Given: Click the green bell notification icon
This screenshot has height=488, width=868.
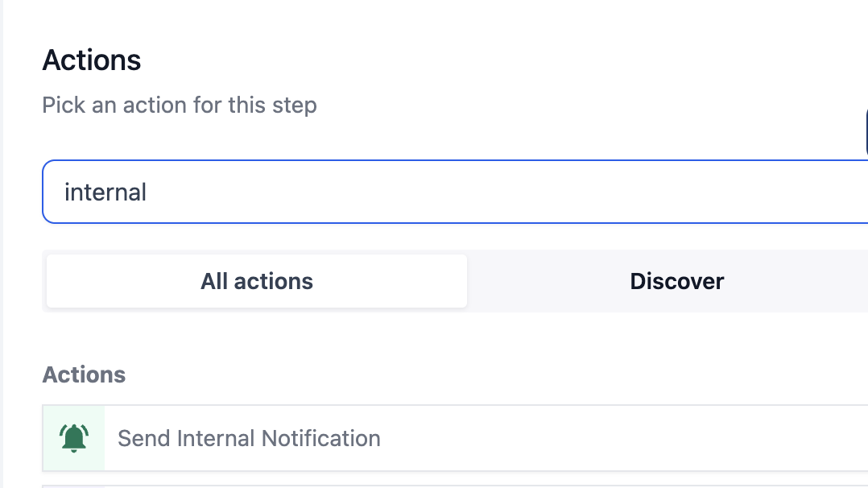Looking at the screenshot, I should point(73,438).
